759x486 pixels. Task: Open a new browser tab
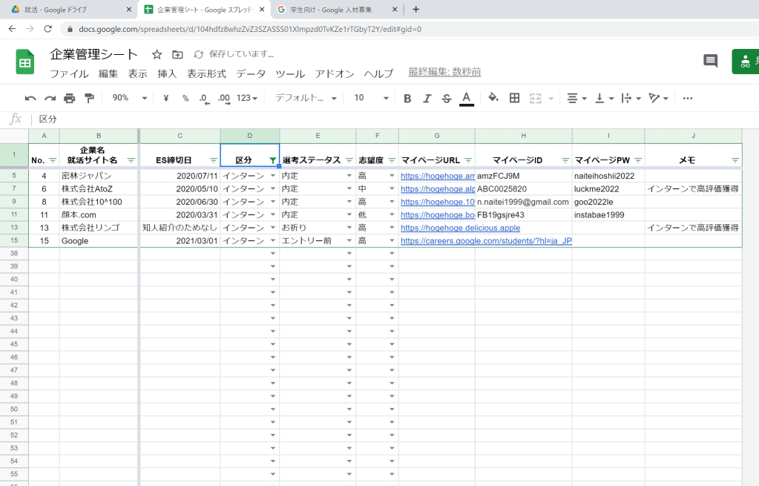[416, 9]
